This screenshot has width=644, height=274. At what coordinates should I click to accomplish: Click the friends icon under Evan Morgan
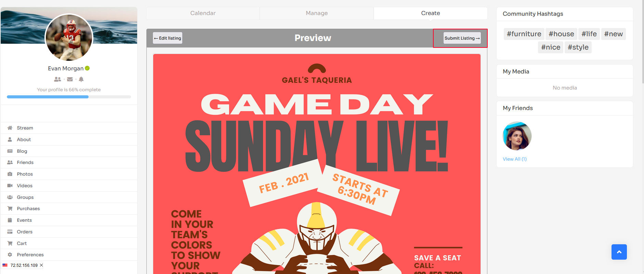pyautogui.click(x=57, y=79)
